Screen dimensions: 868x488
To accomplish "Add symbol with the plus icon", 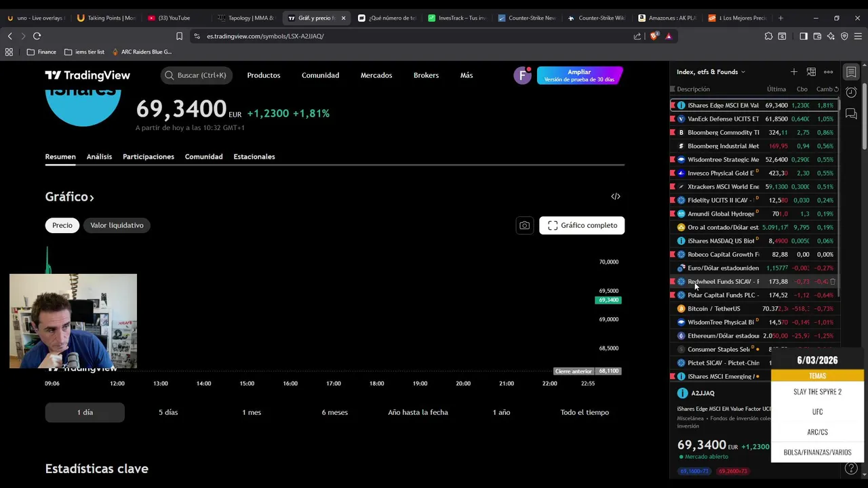I will coord(793,72).
